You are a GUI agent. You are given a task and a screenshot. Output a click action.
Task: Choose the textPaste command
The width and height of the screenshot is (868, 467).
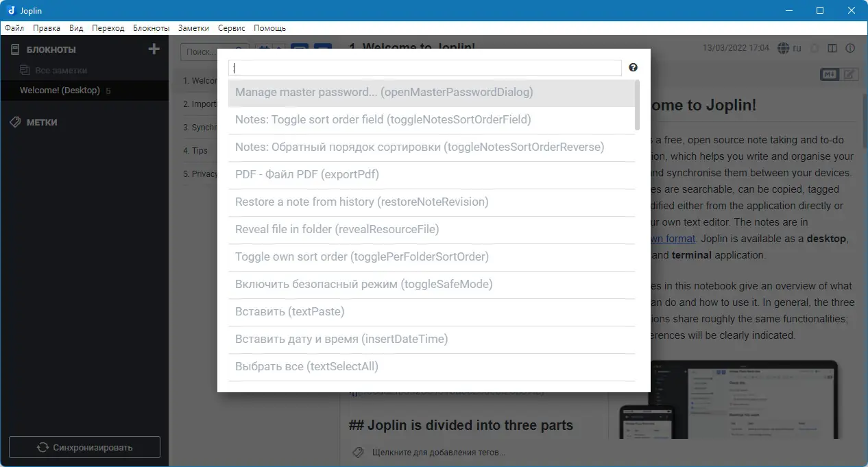coord(431,312)
